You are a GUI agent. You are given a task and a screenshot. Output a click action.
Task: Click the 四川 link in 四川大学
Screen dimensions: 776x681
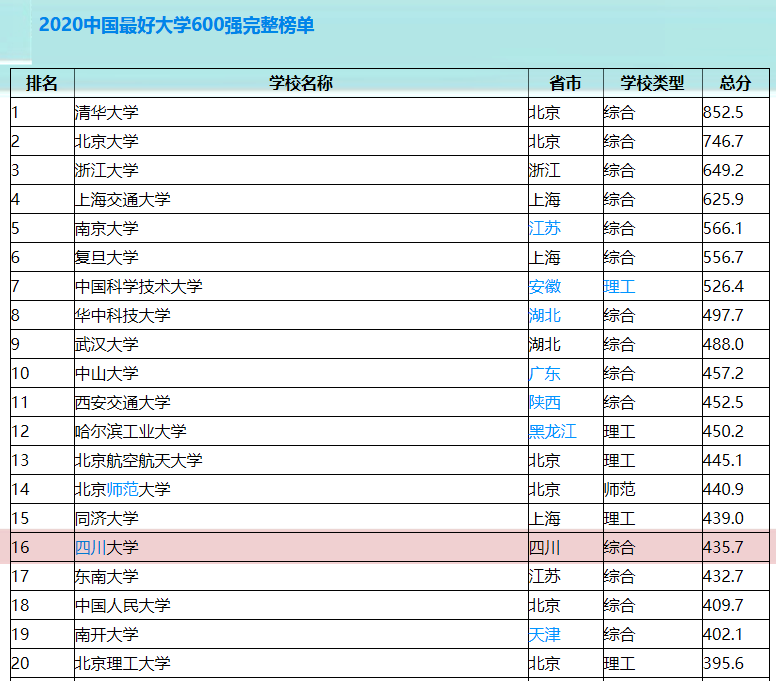point(90,547)
